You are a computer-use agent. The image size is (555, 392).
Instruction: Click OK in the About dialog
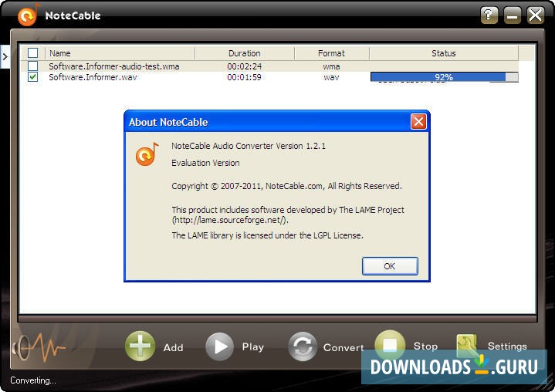pos(390,266)
